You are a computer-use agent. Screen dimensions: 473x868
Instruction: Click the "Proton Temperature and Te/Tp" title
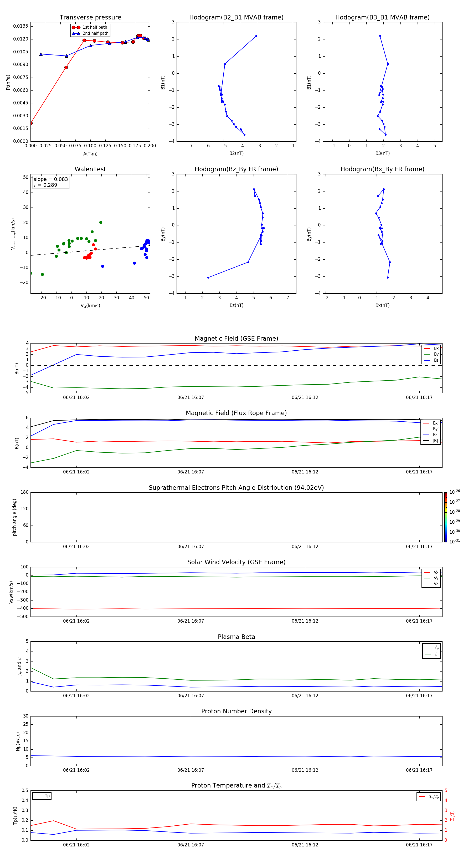[236, 786]
